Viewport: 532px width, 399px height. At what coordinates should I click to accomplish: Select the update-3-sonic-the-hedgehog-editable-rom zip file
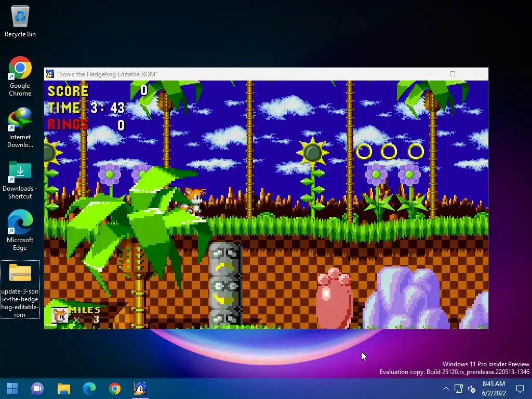[x=20, y=290]
